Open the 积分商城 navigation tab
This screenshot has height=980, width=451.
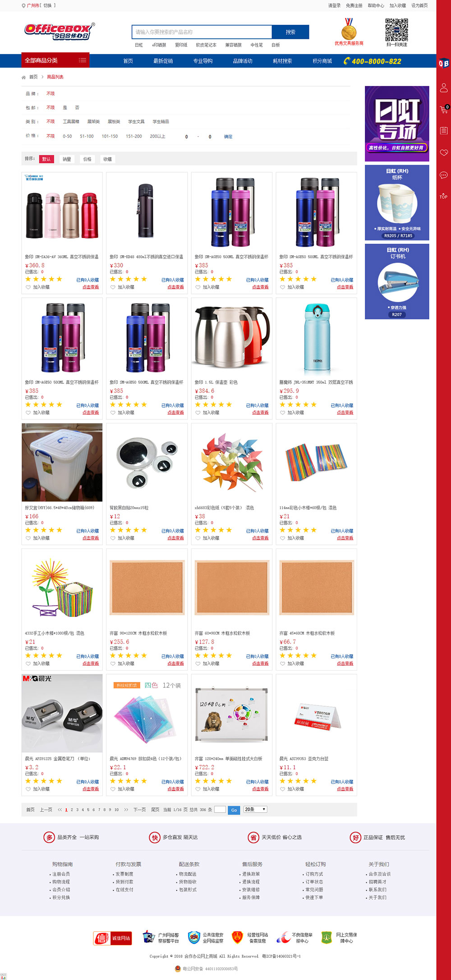coord(322,61)
